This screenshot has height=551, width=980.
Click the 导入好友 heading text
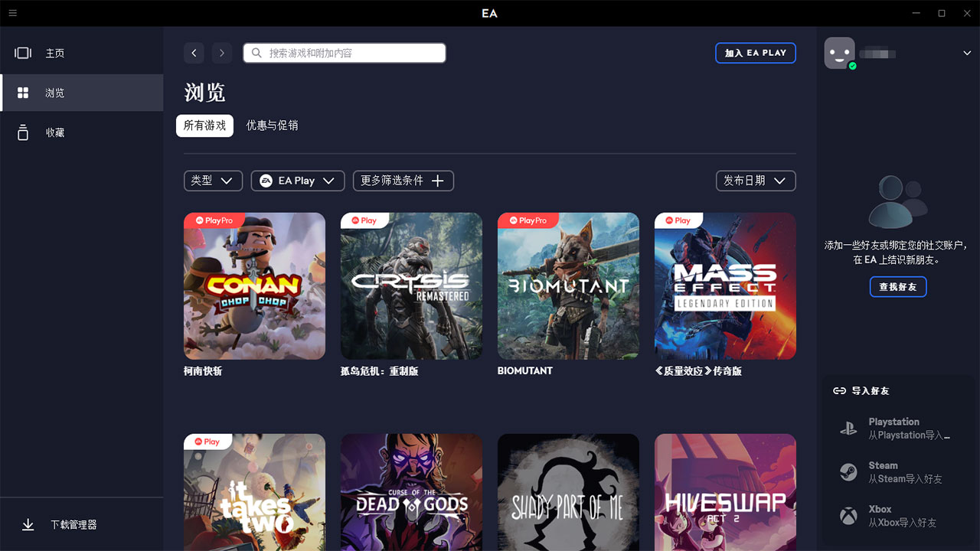[871, 390]
